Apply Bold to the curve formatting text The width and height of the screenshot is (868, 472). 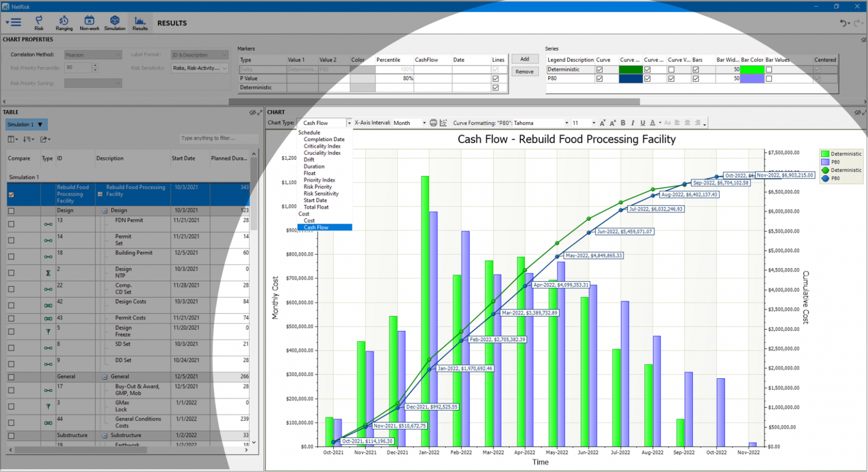[622, 123]
